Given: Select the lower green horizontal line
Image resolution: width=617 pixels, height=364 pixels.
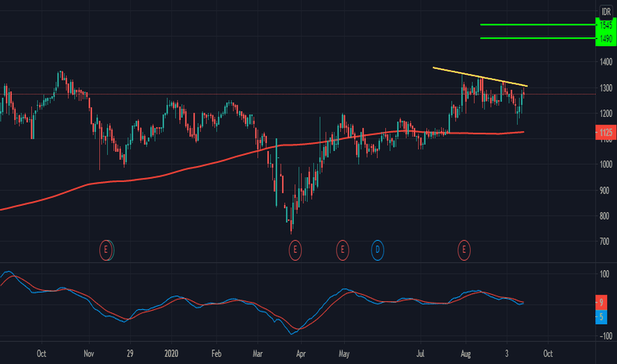Looking at the screenshot, I should [538, 38].
